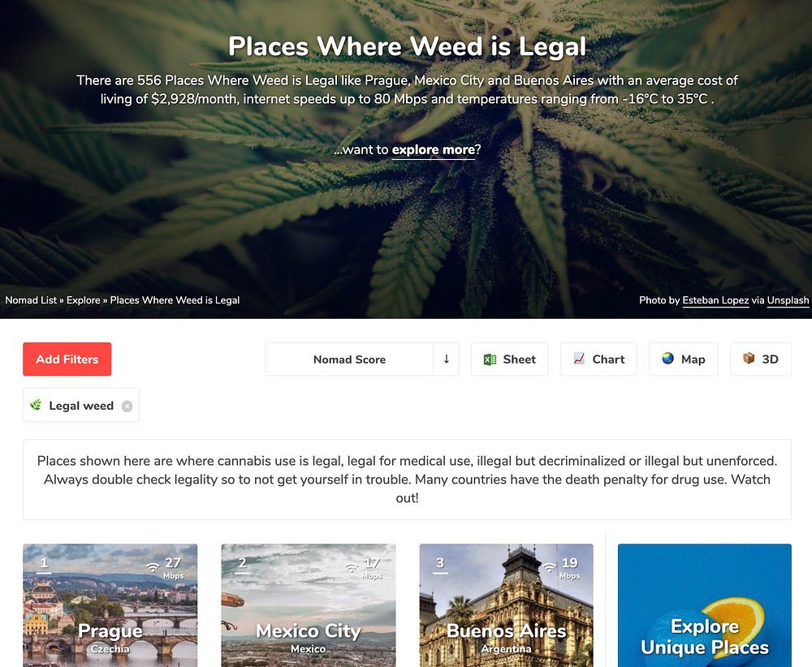Open the Nomad List breadcrumb link
Screen dimensions: 812x667
[31, 300]
